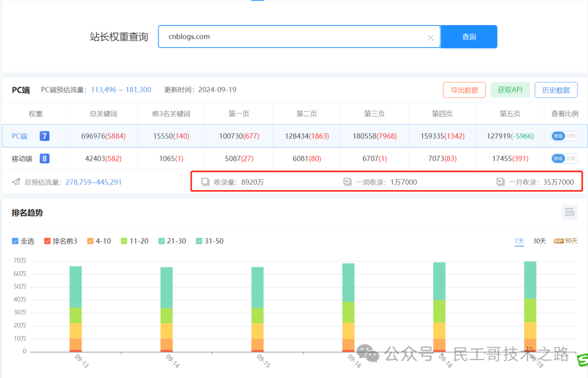588x378 pixels.
Task: Click PC端 fifth page 127919(-5966)
Action: (x=510, y=136)
